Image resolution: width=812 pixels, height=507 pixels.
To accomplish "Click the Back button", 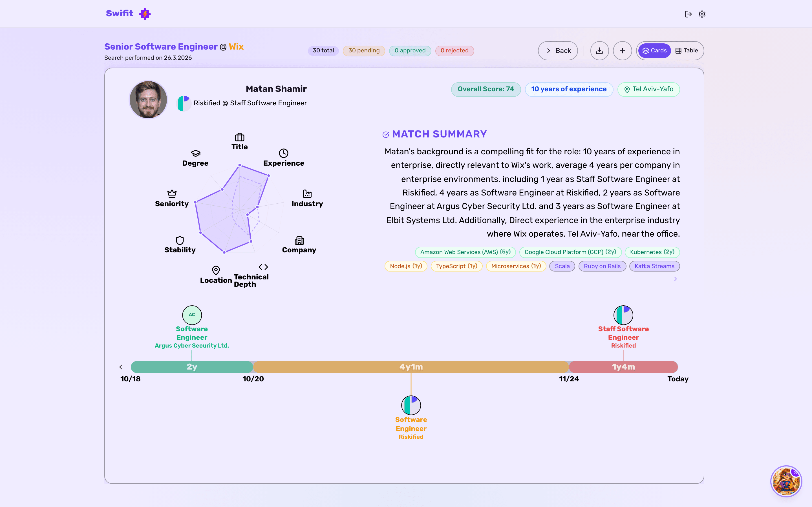I will [558, 51].
